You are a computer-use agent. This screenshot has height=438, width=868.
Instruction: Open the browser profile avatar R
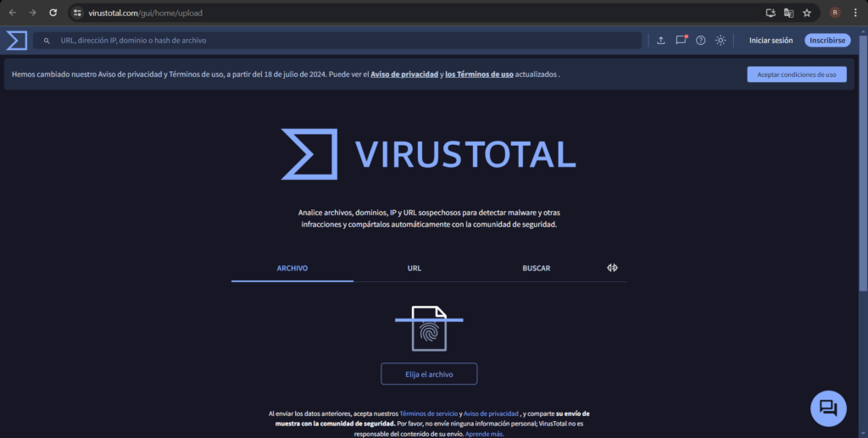[x=835, y=13]
